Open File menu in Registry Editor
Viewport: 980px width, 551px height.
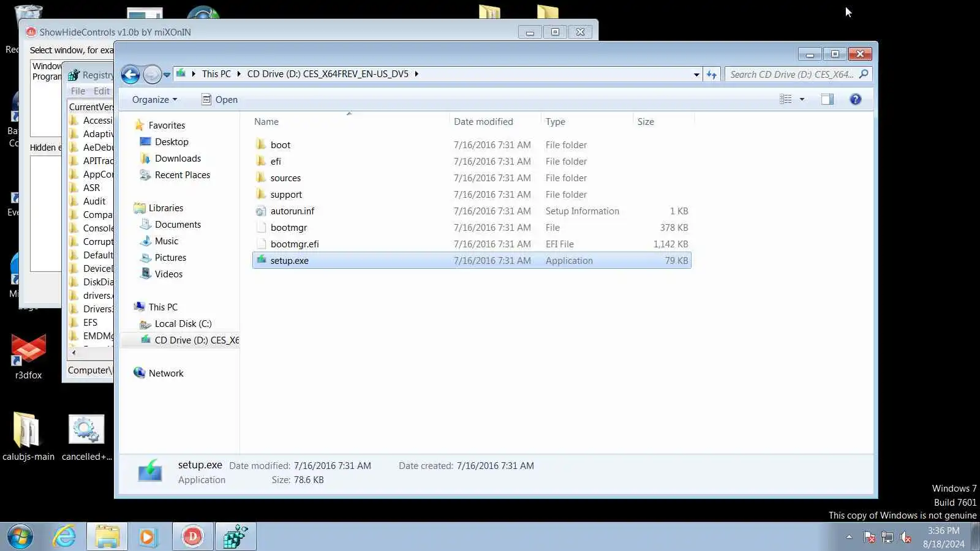click(x=78, y=91)
